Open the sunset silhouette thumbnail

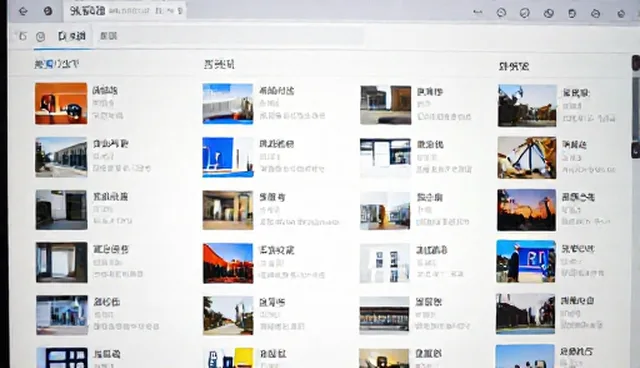pos(527,210)
